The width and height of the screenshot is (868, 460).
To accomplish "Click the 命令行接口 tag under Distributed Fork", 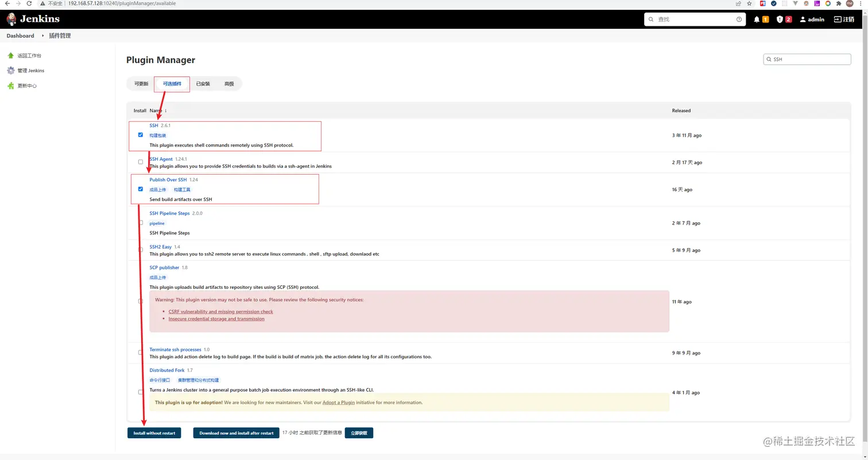I will point(160,380).
